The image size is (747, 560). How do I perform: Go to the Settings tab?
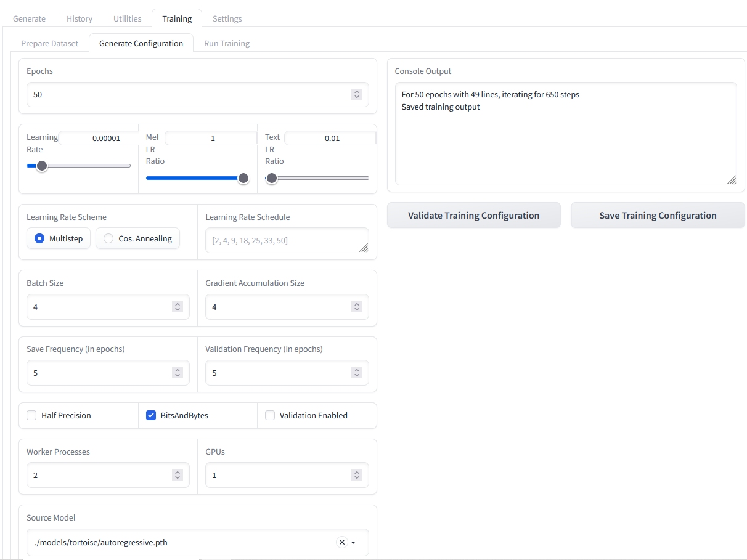(x=227, y=18)
